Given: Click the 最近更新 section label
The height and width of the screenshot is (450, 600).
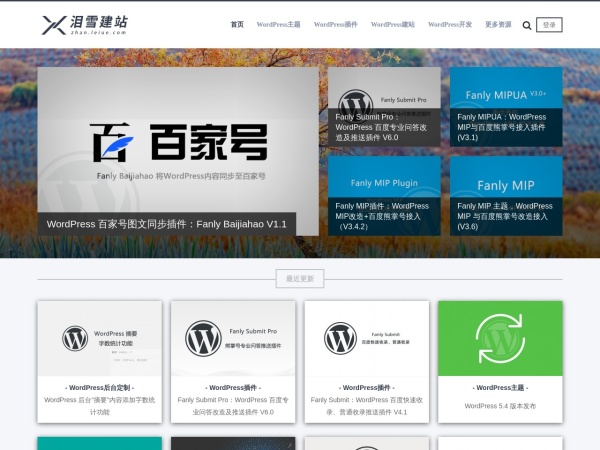Looking at the screenshot, I should pos(300,279).
